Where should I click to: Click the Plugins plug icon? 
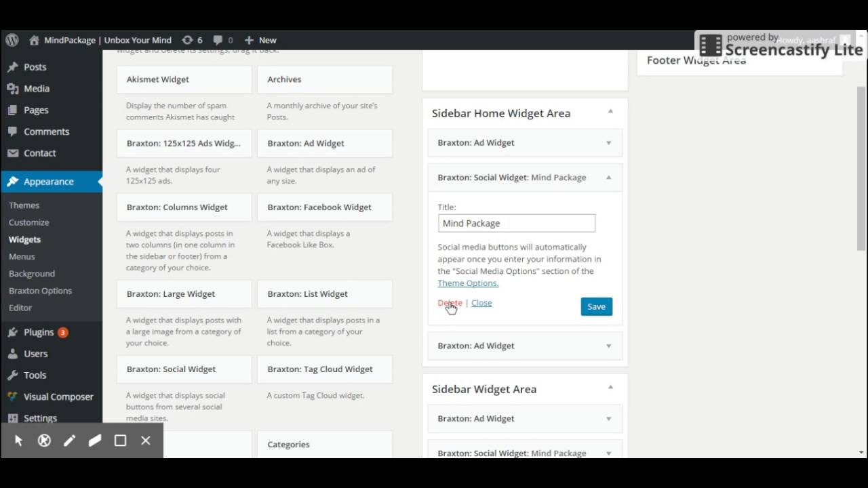[12, 332]
